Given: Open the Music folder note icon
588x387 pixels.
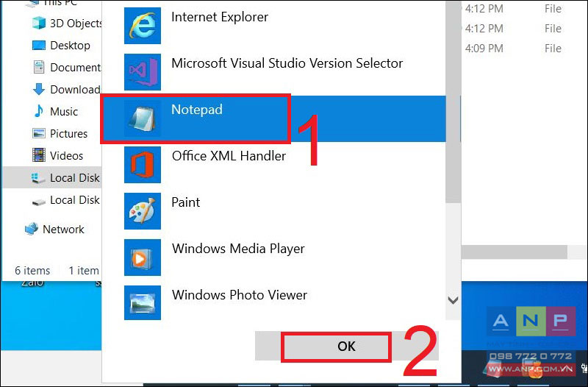Looking at the screenshot, I should pyautogui.click(x=39, y=111).
